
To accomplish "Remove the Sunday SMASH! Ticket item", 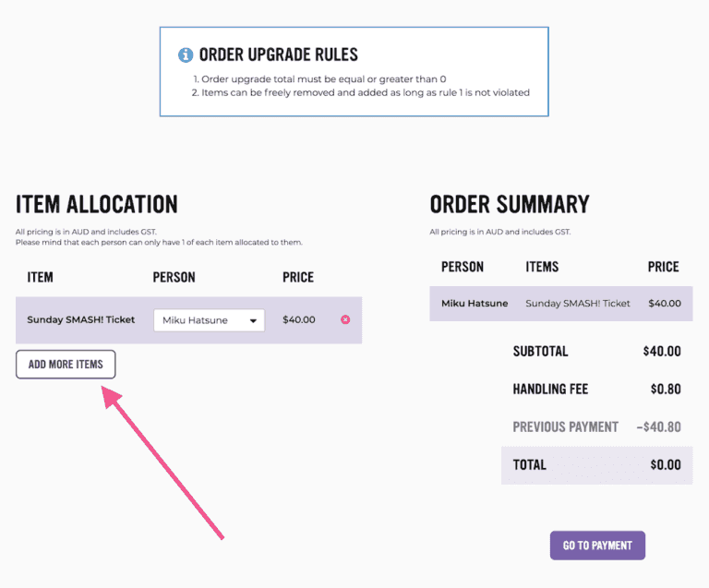I will (x=345, y=320).
